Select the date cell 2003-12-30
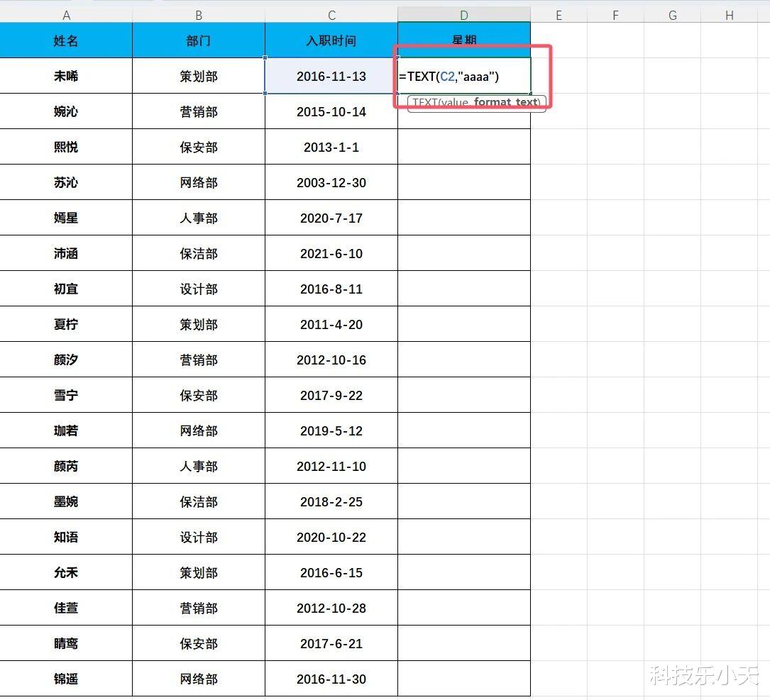Screen dimensions: 770x700 click(331, 182)
